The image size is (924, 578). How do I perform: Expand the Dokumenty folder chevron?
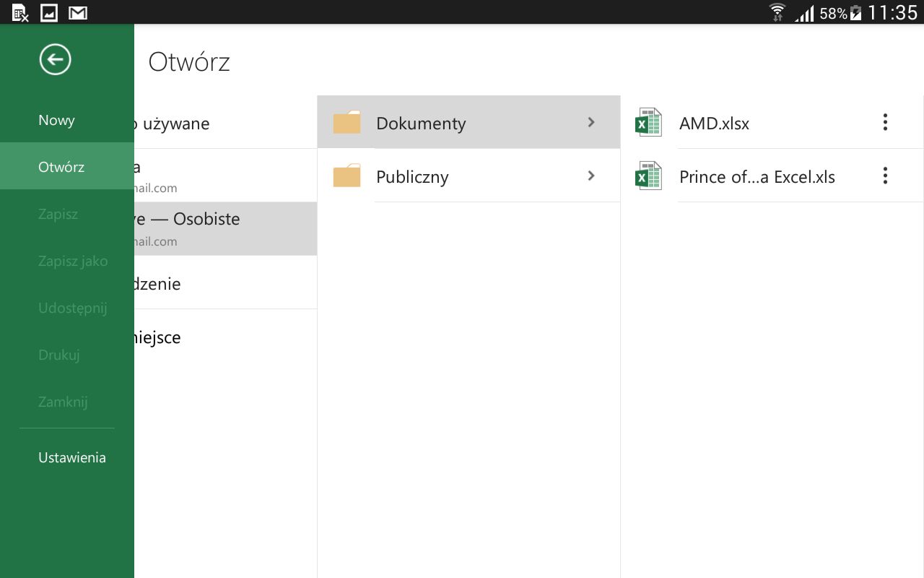click(x=591, y=123)
